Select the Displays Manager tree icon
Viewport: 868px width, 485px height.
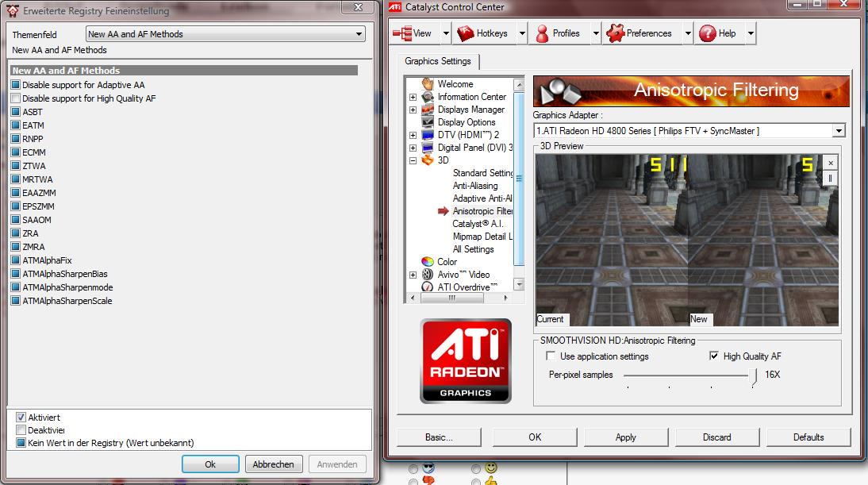click(x=428, y=110)
